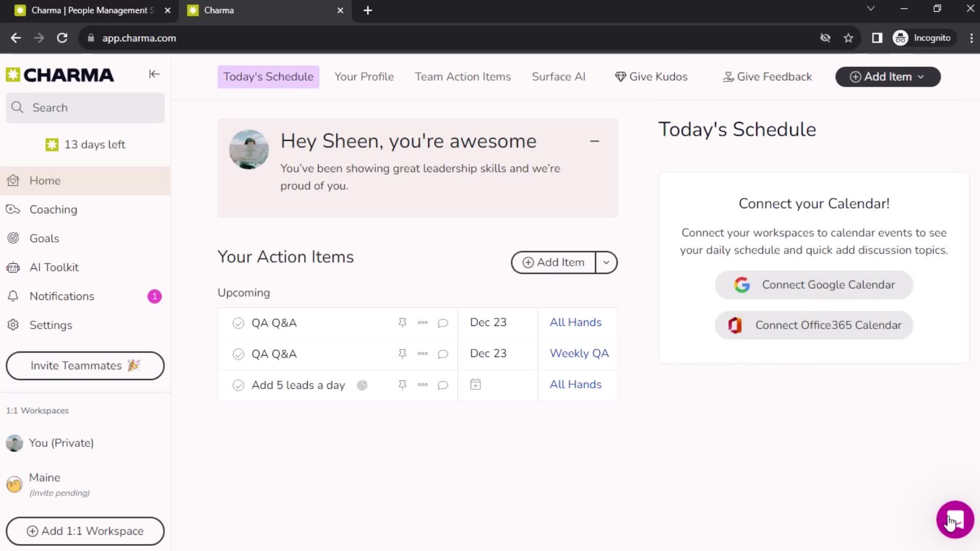Click the Add 1:1 Workspace link

(85, 531)
